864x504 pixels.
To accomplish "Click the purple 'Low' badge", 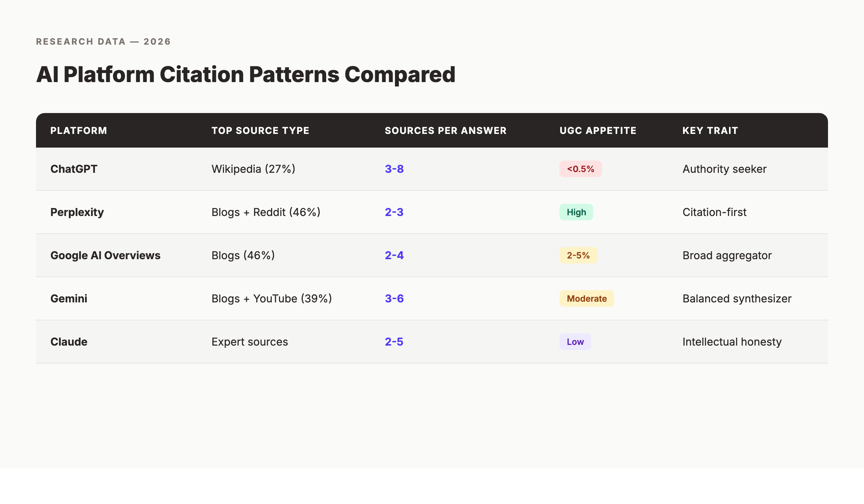I will pyautogui.click(x=575, y=342).
